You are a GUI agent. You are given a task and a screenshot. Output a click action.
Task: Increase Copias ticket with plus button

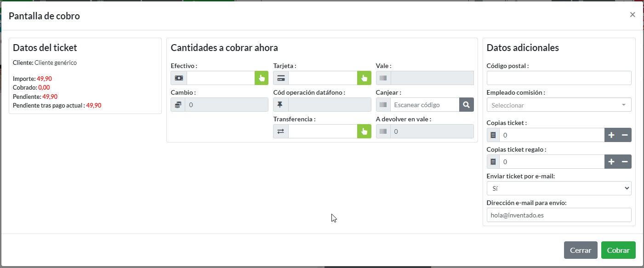tap(611, 135)
